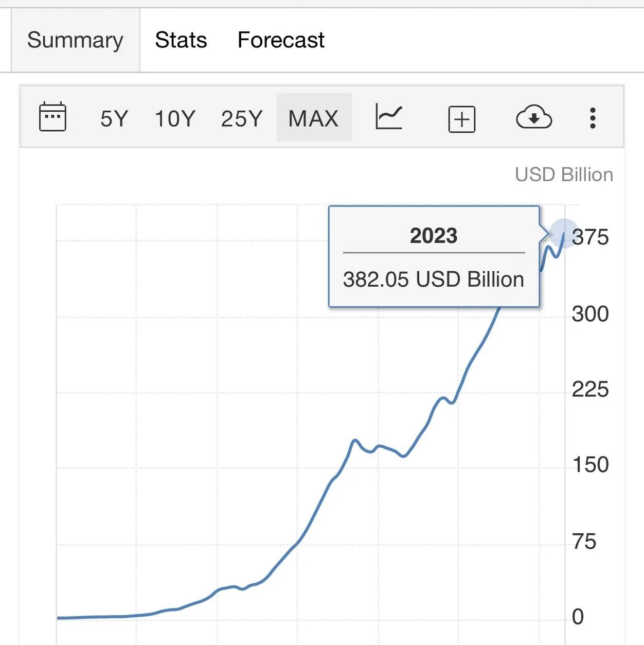Screen dimensions: 644x645
Task: Click the 0 y-axis label
Action: [x=578, y=617]
